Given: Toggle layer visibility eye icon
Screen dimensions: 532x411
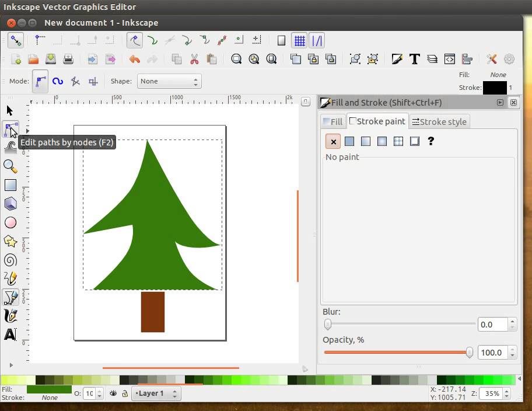Looking at the screenshot, I should [113, 393].
